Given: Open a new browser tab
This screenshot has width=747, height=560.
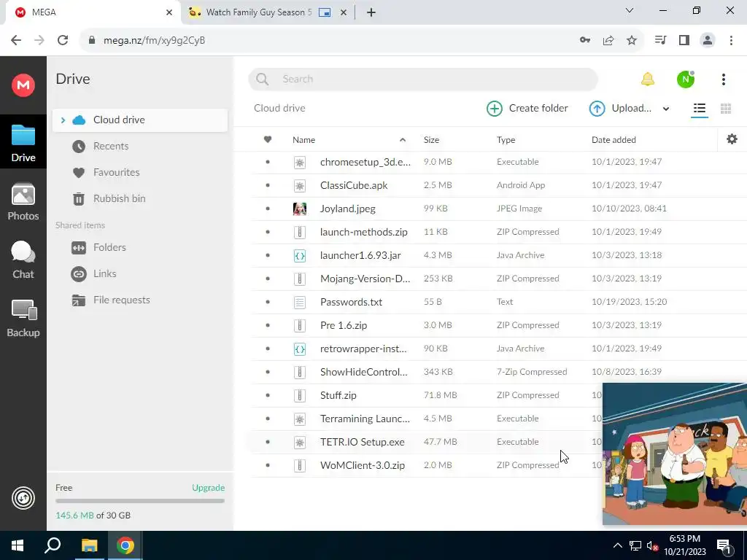Looking at the screenshot, I should tap(371, 12).
